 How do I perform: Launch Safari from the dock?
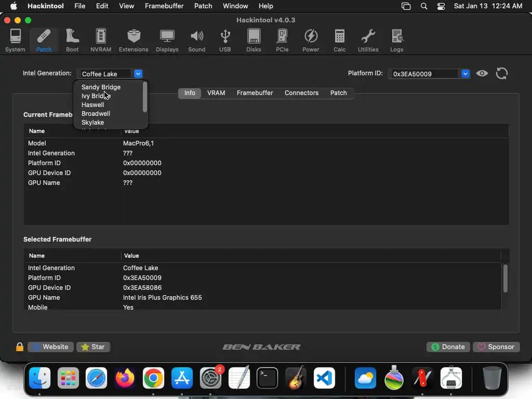(x=96, y=378)
